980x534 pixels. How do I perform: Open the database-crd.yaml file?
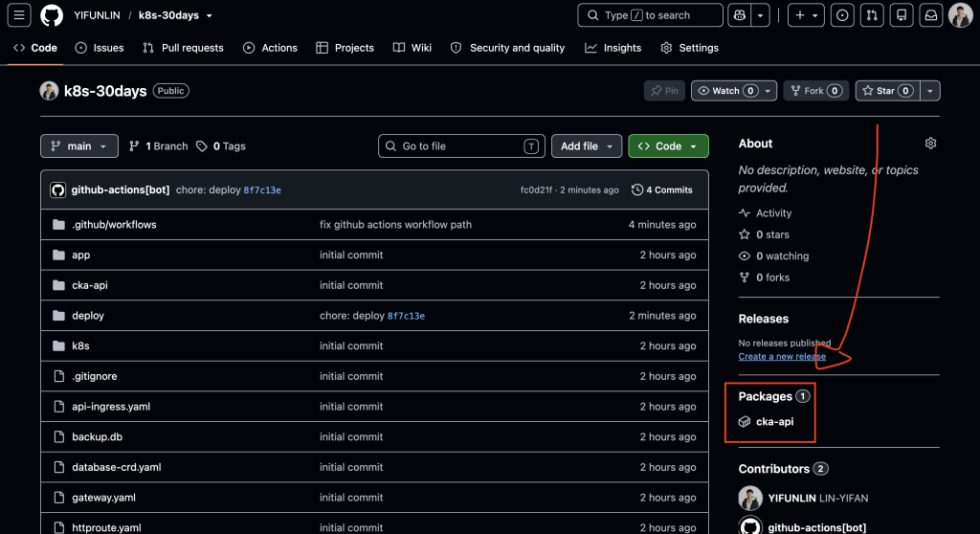click(x=116, y=467)
